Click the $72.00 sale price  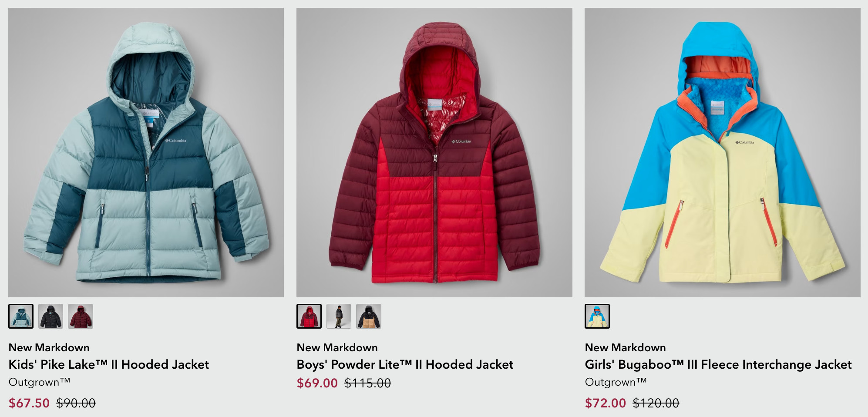tap(606, 403)
